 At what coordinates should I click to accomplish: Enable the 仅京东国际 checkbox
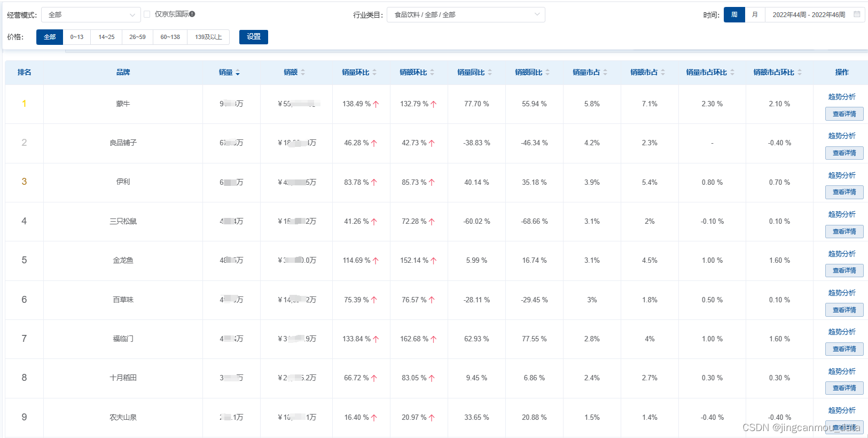point(147,14)
